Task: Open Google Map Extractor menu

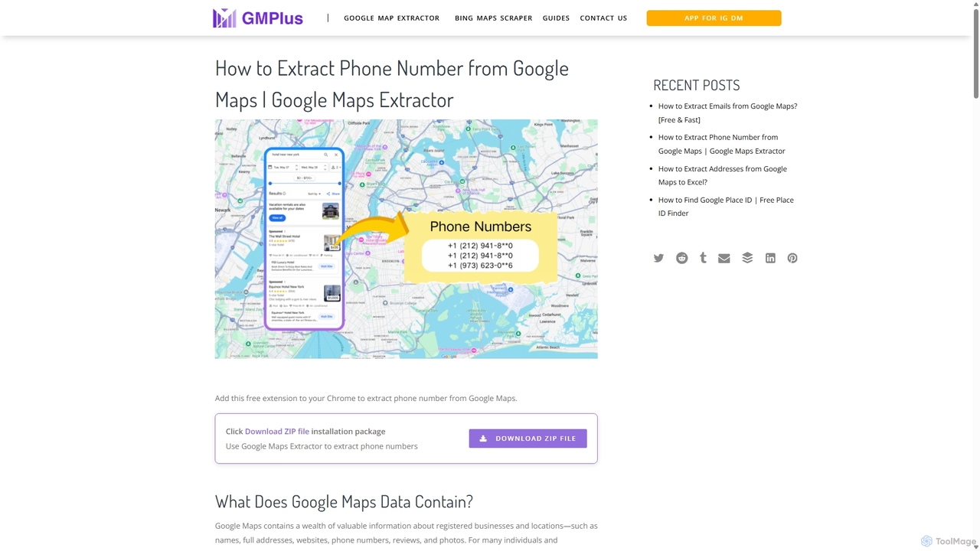Action: pyautogui.click(x=391, y=18)
